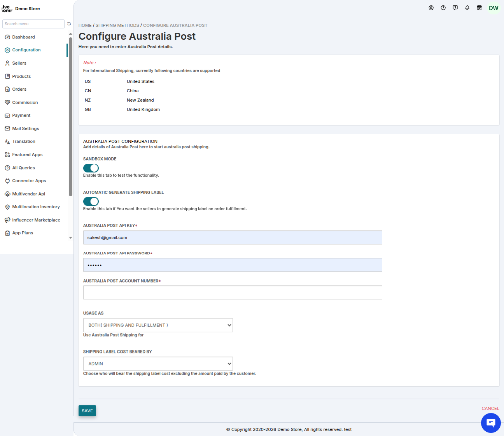Click the Multivendor Api icon
This screenshot has height=436, width=504.
pyautogui.click(x=7, y=194)
